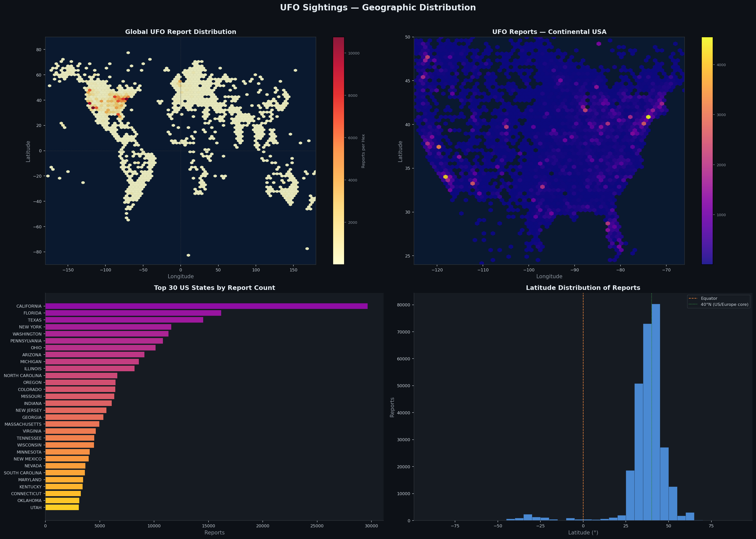Click the NEW YORK state label
The width and height of the screenshot is (756, 539).
click(30, 327)
